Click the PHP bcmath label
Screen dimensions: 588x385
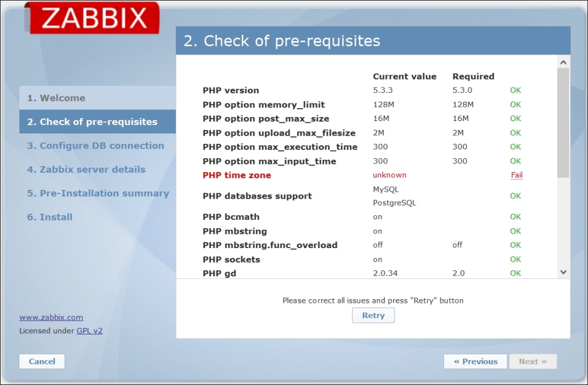pos(231,217)
